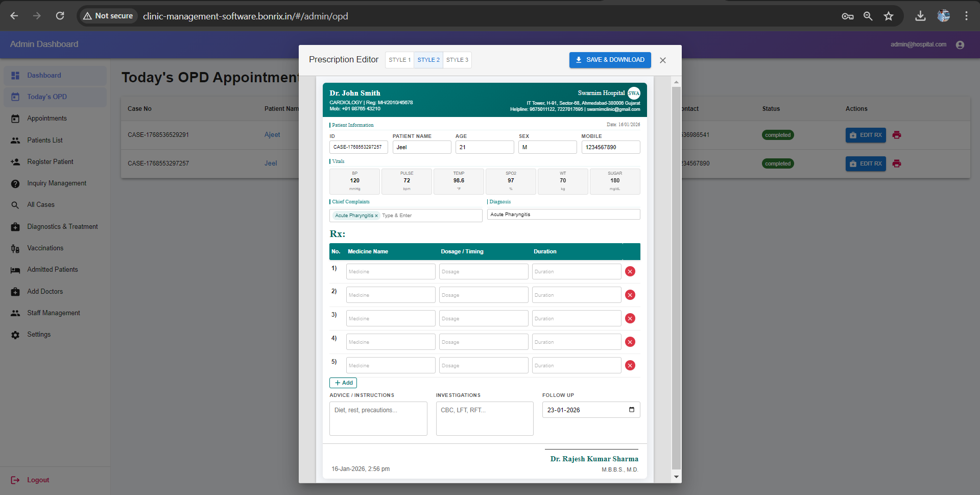The height and width of the screenshot is (495, 980).
Task: Click the print icon for CASE-1768536529291
Action: point(897,135)
